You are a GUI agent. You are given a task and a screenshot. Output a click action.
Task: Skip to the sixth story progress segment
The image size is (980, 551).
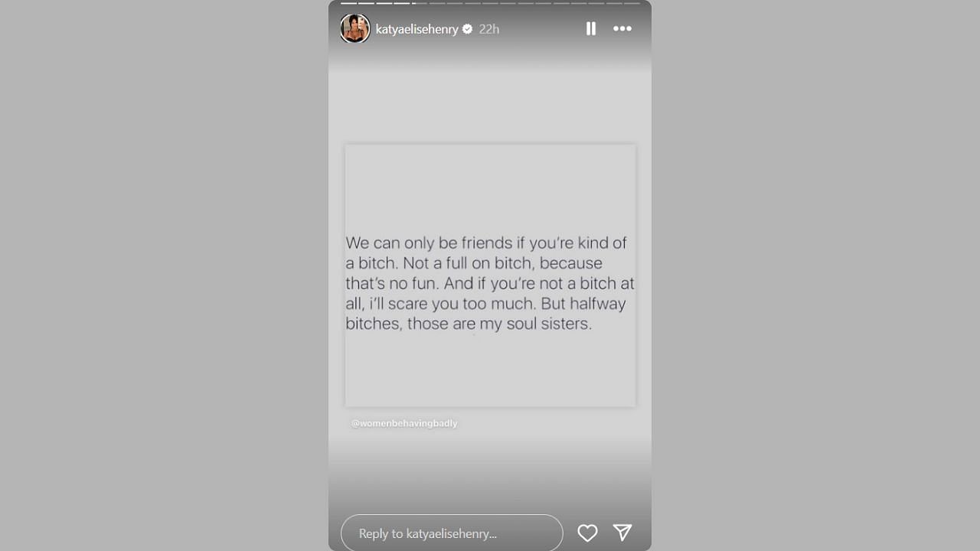pos(436,3)
